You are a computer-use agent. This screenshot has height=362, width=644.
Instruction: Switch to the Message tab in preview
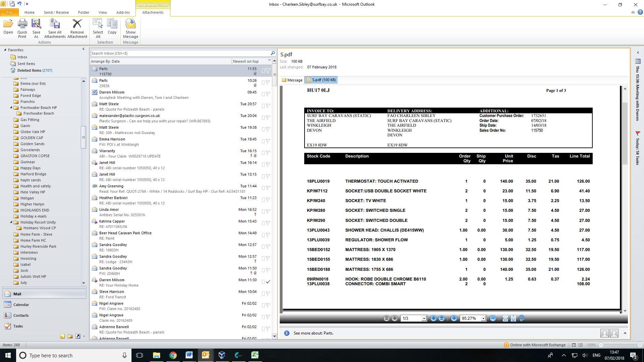tap(292, 80)
